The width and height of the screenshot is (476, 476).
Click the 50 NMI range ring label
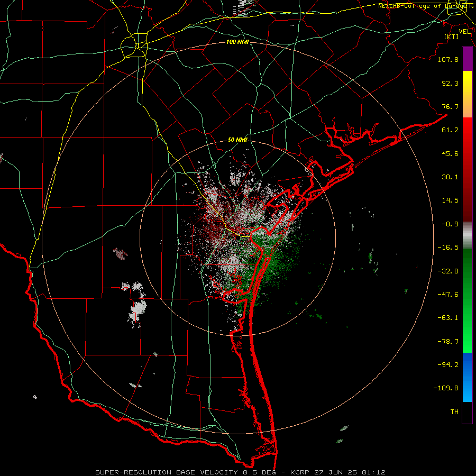pos(237,140)
